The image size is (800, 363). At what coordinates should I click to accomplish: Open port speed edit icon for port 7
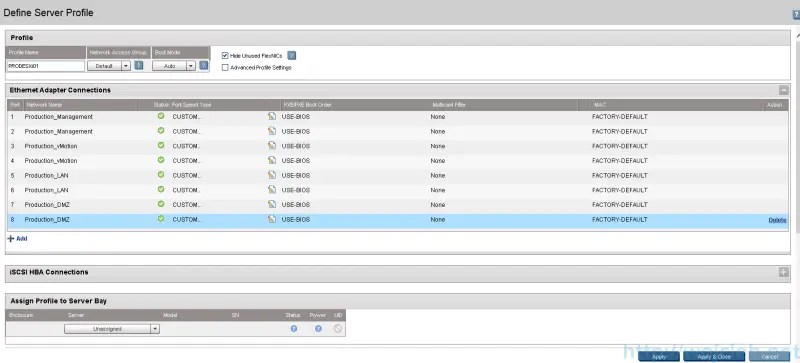[272, 204]
